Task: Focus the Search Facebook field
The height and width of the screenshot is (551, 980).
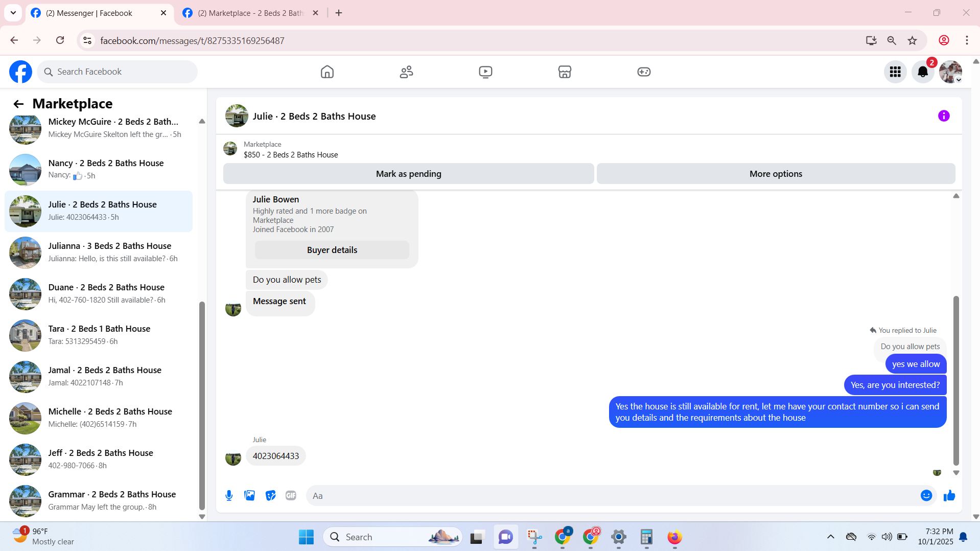Action: point(117,72)
